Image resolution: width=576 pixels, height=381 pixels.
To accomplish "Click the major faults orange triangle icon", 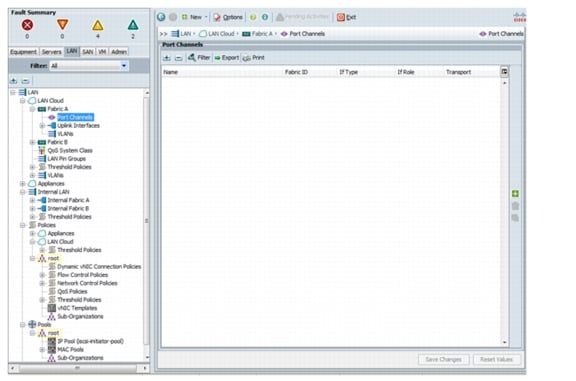I will click(x=62, y=25).
